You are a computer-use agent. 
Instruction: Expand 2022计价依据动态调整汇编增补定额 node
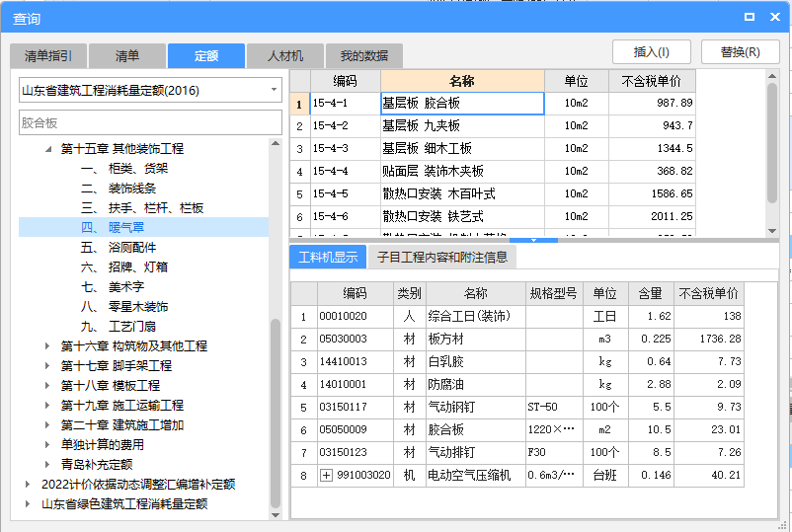pyautogui.click(x=28, y=484)
